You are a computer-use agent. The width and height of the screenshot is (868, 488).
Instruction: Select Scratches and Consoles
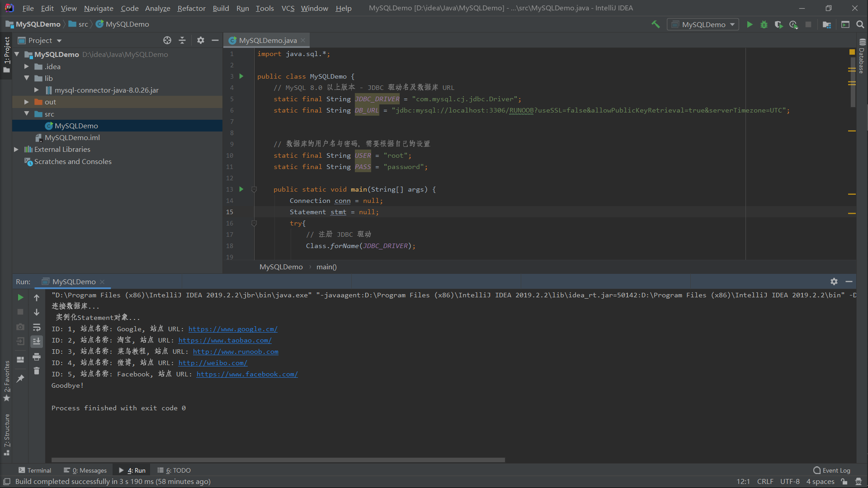(73, 161)
